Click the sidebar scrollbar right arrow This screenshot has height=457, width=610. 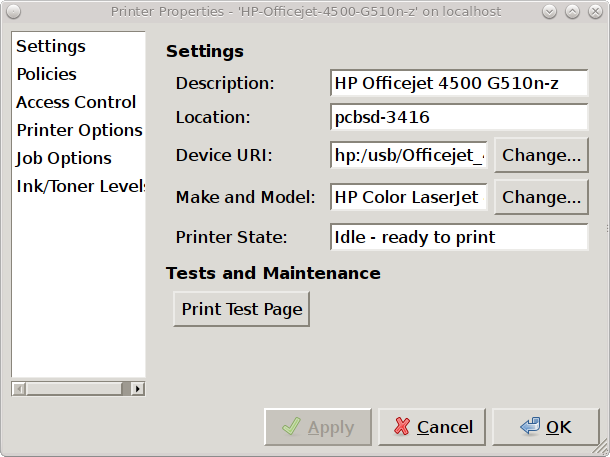pyautogui.click(x=138, y=389)
